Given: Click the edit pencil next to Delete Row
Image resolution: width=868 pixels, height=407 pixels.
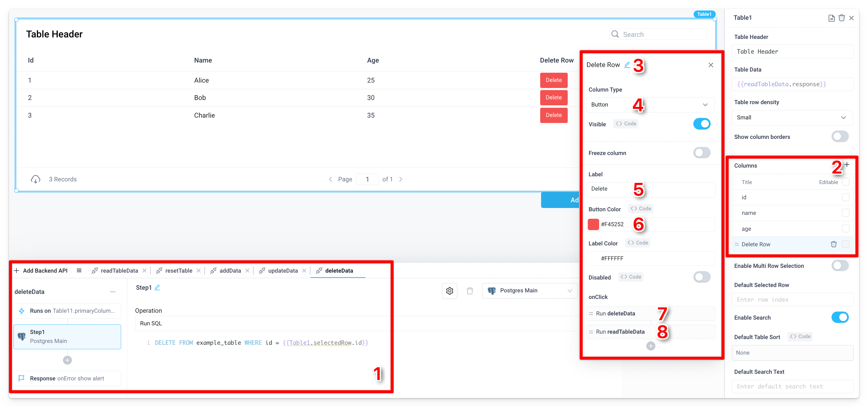Looking at the screenshot, I should click(x=627, y=65).
